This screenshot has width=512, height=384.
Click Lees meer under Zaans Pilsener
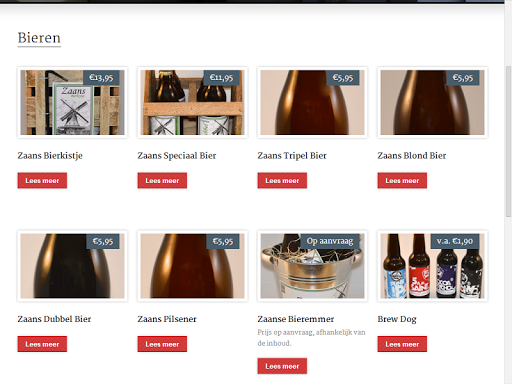pyautogui.click(x=162, y=344)
